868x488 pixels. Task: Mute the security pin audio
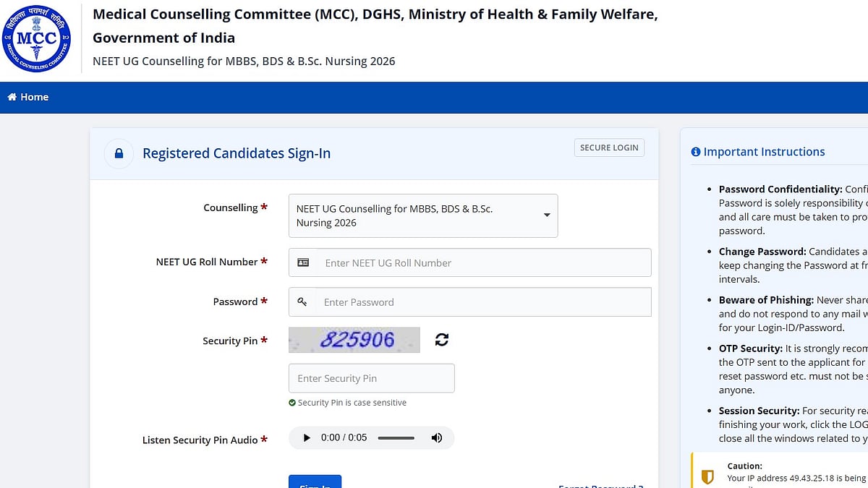click(x=436, y=437)
